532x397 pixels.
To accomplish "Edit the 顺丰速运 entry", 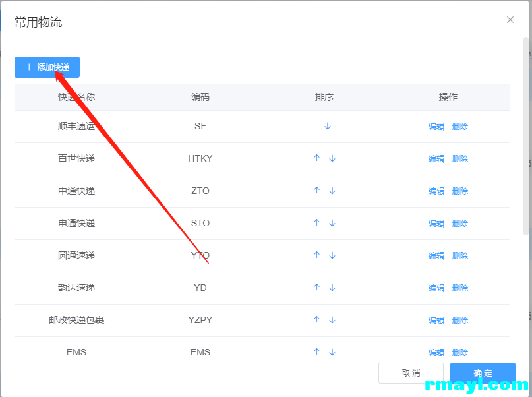I will (x=436, y=127).
